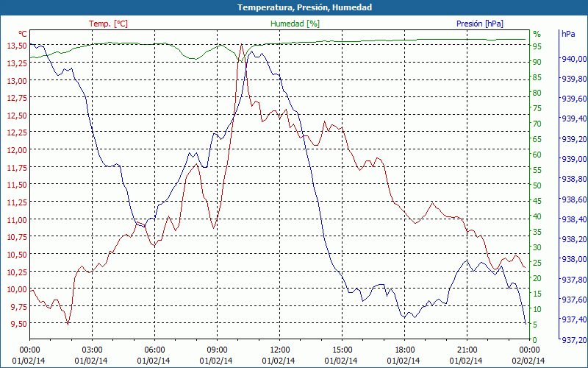Click green humidity axis value "55"

pos(537,170)
